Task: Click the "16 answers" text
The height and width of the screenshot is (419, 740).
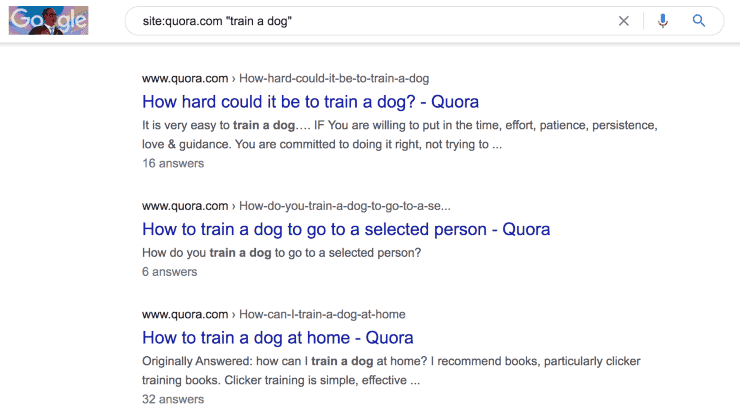Action: click(173, 163)
